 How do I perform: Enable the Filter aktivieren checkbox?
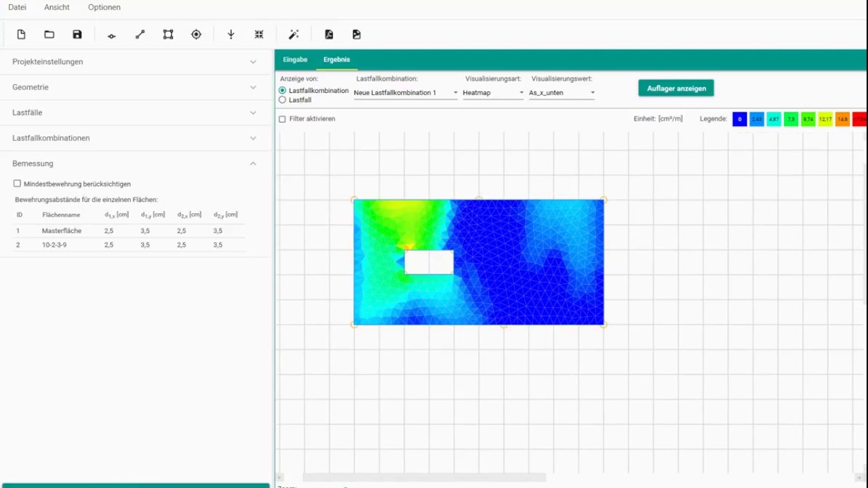[282, 119]
